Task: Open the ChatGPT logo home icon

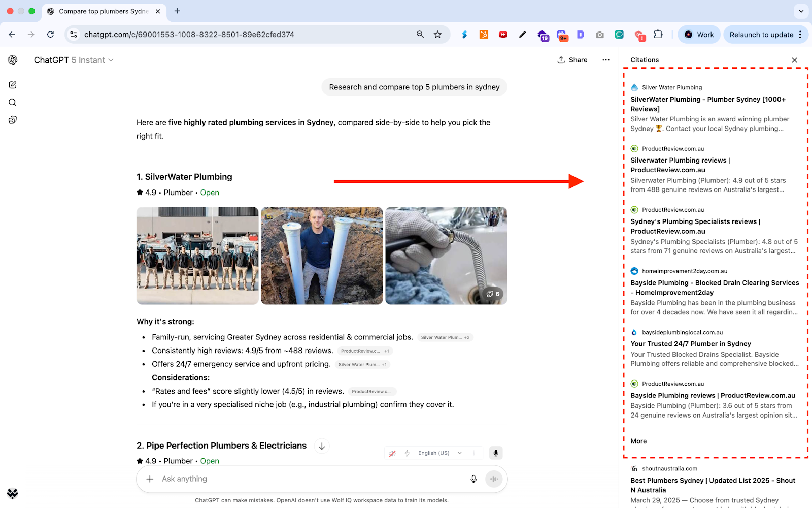Action: (x=13, y=60)
